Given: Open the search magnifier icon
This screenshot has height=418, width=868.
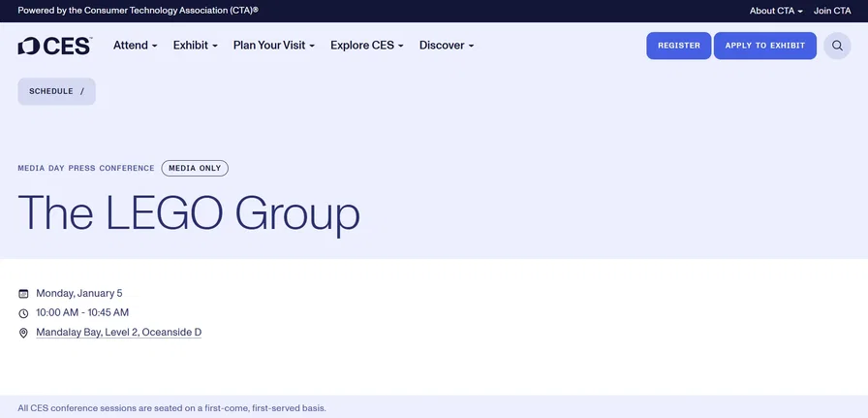Looking at the screenshot, I should [x=837, y=46].
